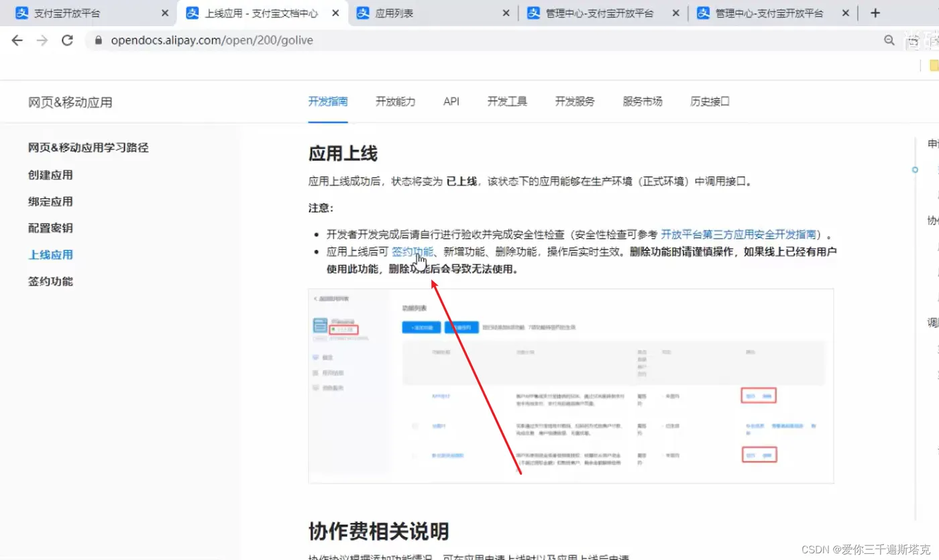Viewport: 939px width, 560px height.
Task: Close the 应用列表 tab
Action: [506, 13]
